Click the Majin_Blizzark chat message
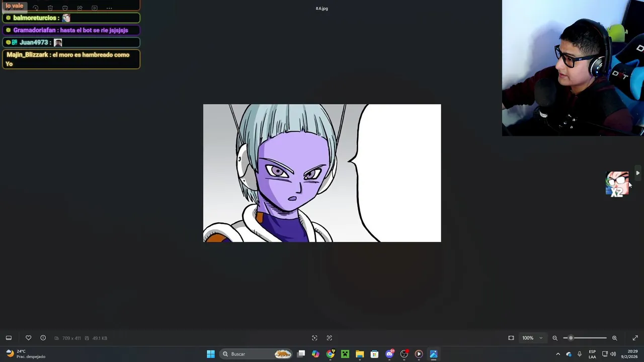The height and width of the screenshot is (362, 644). (70, 59)
